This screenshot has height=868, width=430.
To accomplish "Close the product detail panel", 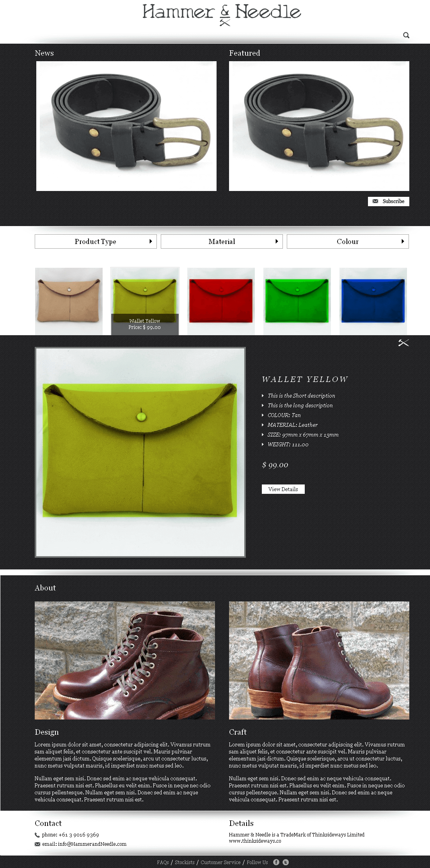I will pyautogui.click(x=403, y=343).
